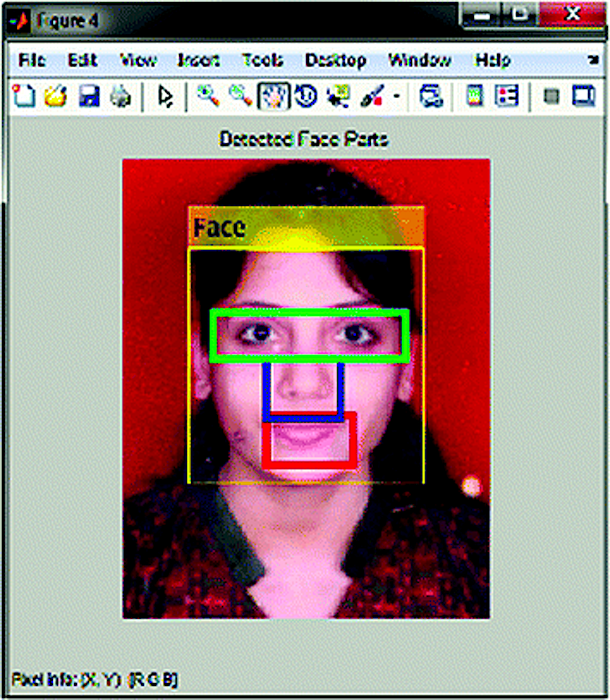Toggle the Insert Colorbar button
This screenshot has width=610, height=700.
[475, 97]
